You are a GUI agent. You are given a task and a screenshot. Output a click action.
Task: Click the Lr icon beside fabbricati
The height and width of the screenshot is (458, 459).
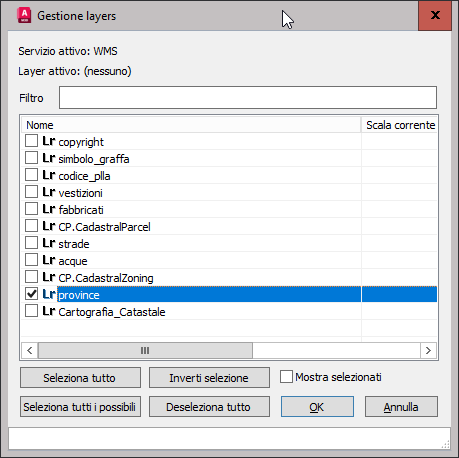click(x=49, y=209)
